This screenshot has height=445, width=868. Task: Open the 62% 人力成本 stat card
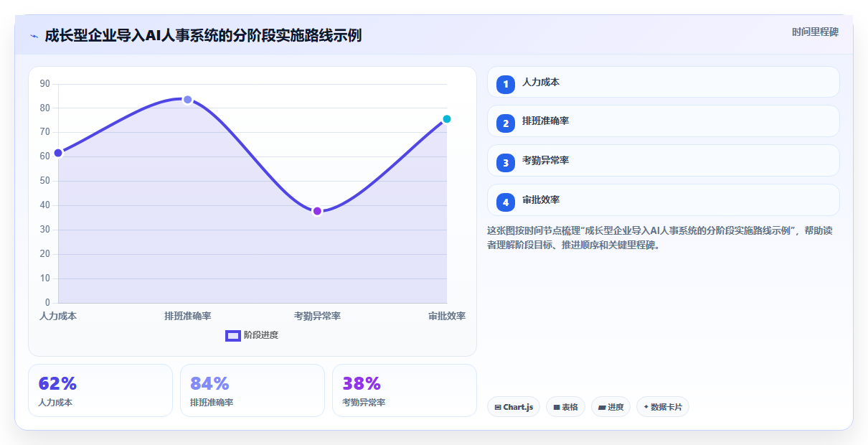100,390
